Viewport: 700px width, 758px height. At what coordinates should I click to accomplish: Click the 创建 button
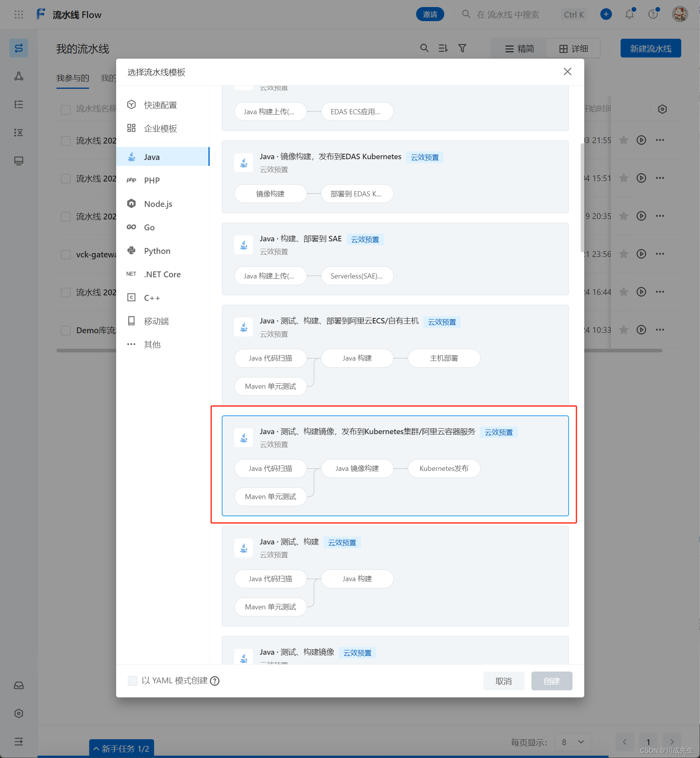pos(552,681)
